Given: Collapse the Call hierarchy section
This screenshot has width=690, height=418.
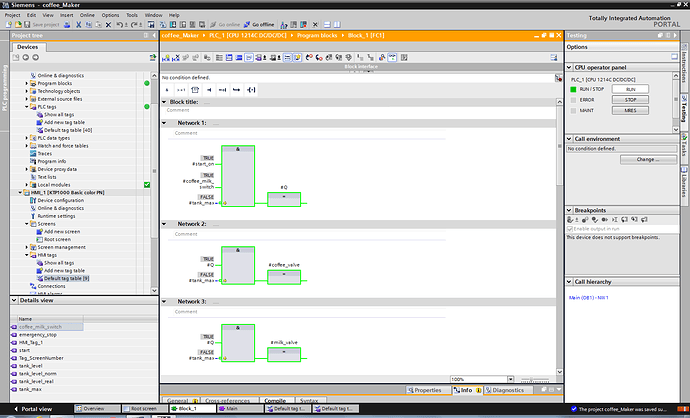Looking at the screenshot, I should [569, 282].
